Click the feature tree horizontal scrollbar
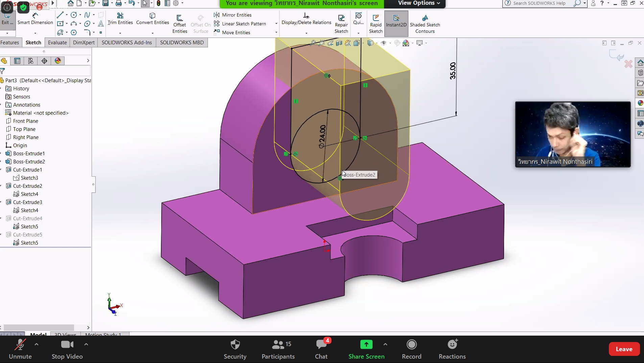The width and height of the screenshot is (644, 363). pyautogui.click(x=39, y=327)
